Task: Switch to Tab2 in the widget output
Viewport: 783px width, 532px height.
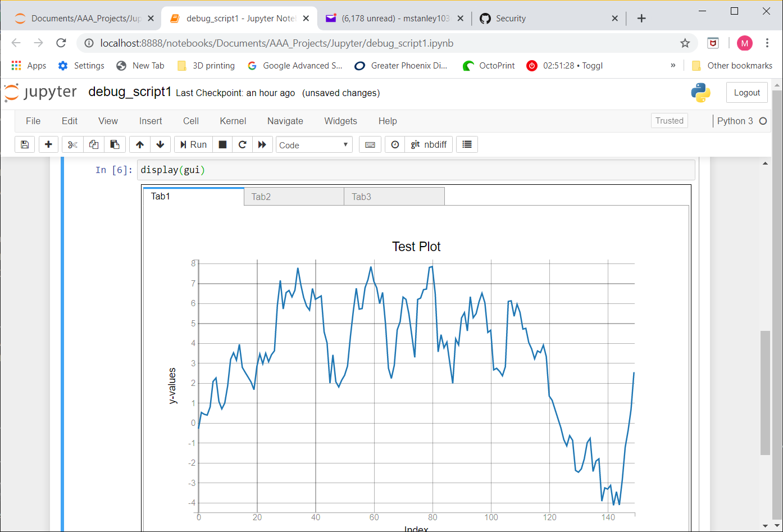Action: pos(261,197)
